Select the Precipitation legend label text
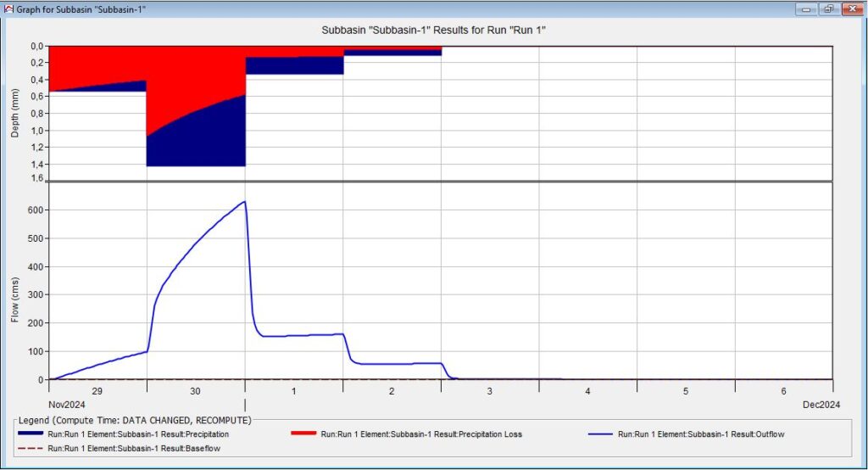 [140, 434]
